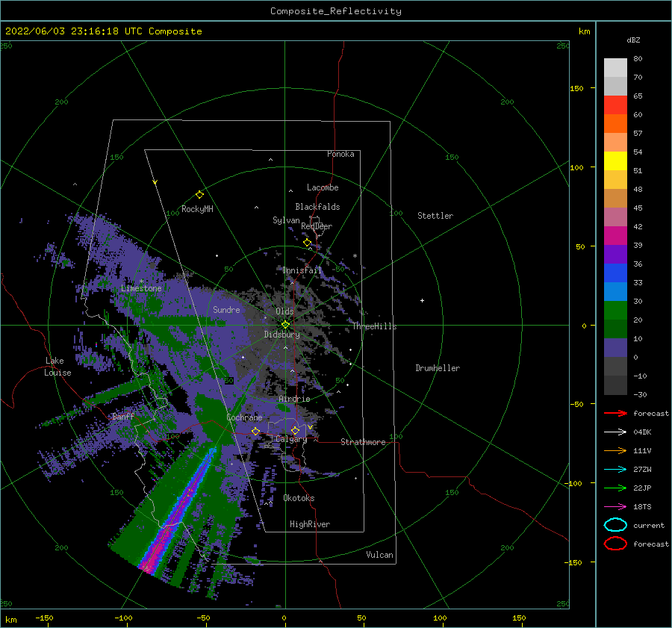This screenshot has height=628, width=672.
Task: Click the yellow diamond marker above Calgary
Action: point(295,430)
